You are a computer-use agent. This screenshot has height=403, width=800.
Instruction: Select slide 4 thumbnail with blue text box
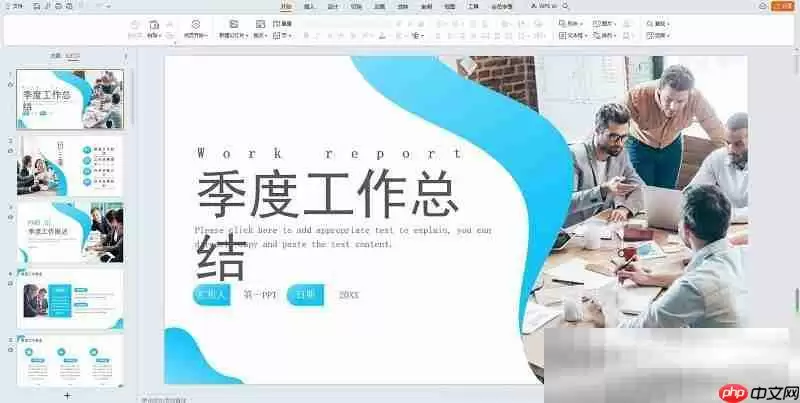(70, 299)
